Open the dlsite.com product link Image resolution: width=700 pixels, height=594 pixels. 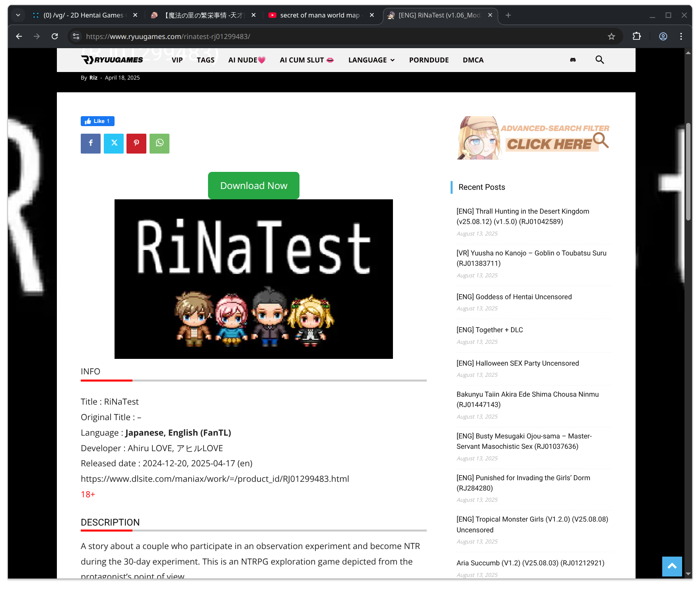[x=215, y=479]
